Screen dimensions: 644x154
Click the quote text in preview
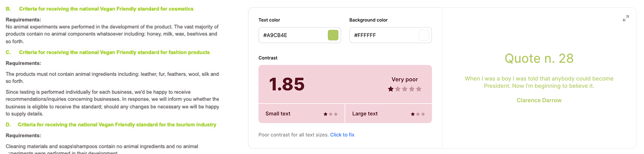pyautogui.click(x=539, y=82)
